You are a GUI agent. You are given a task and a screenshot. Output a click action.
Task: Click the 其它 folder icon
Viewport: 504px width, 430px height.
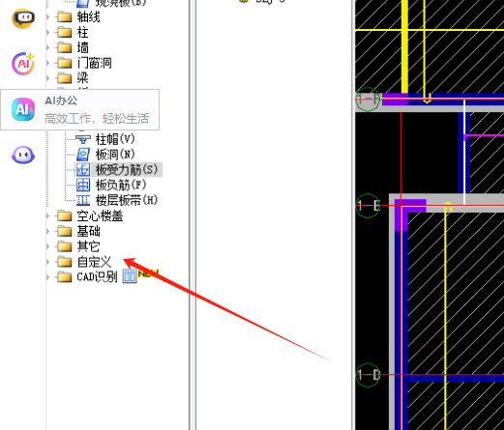tap(64, 246)
